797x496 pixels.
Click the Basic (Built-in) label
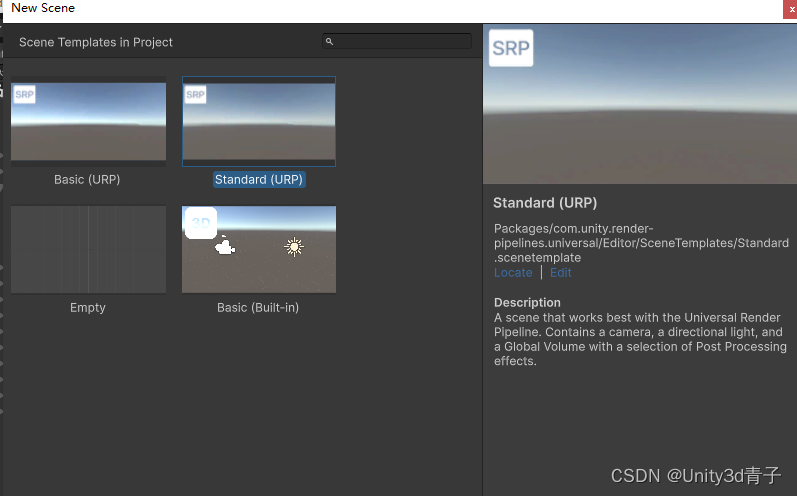[x=258, y=307]
